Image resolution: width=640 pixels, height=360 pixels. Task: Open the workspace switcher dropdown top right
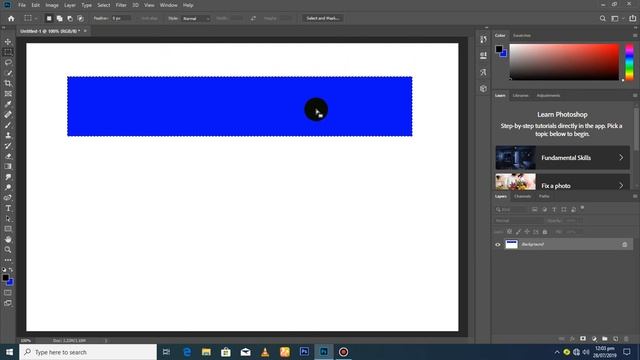coord(617,18)
